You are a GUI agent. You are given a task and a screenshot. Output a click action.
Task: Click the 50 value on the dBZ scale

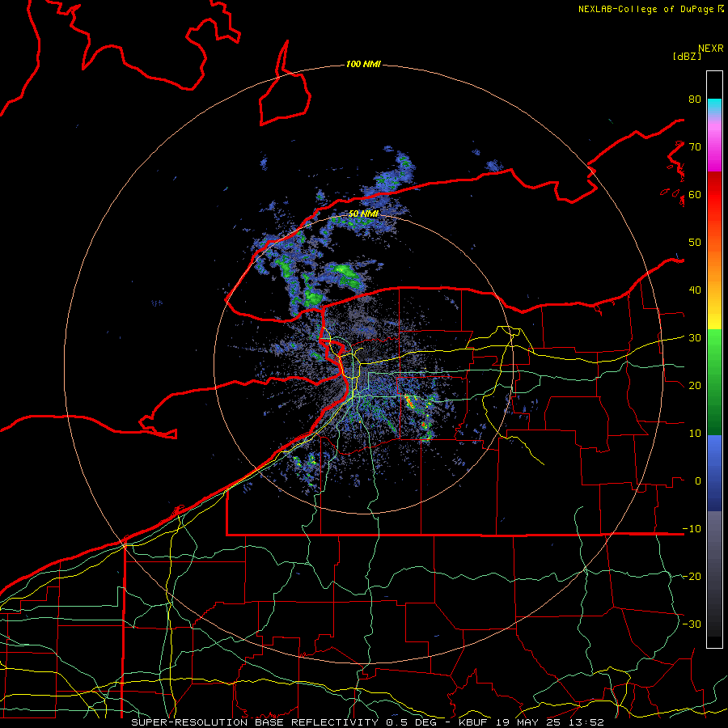695,243
